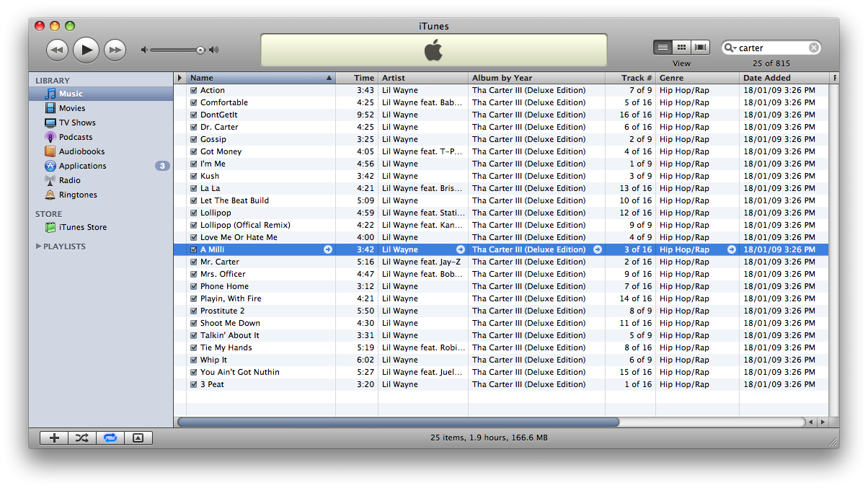868x488 pixels.
Task: Click the Play button
Action: tap(86, 50)
